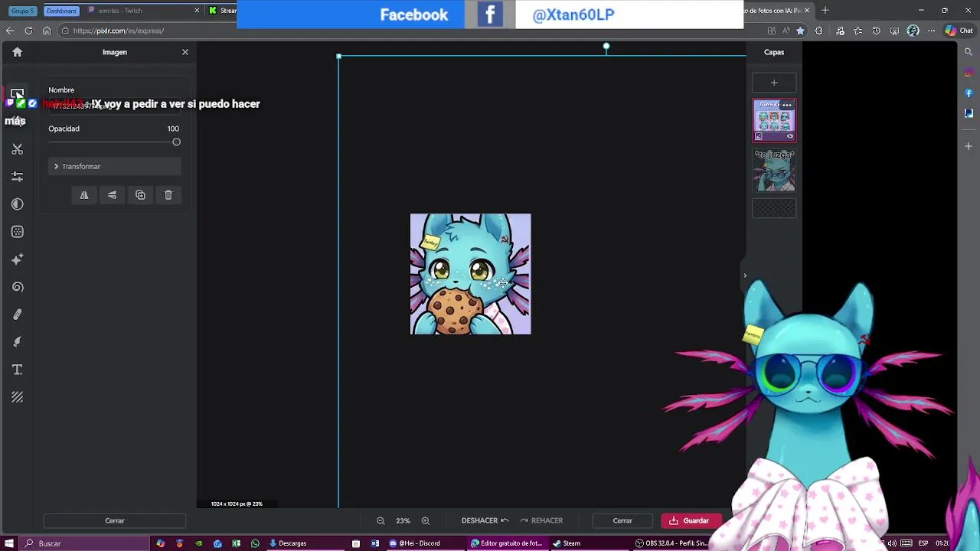This screenshot has width=980, height=551.
Task: Delete the selected image layer
Action: coord(168,195)
